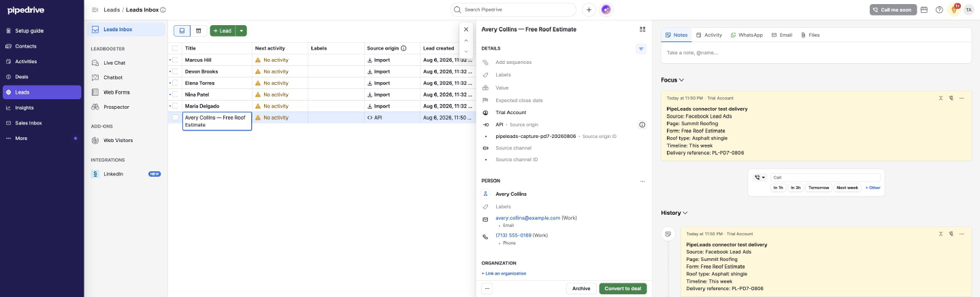This screenshot has height=297, width=980.
Task: Switch to the Activity tab
Action: pyautogui.click(x=708, y=35)
